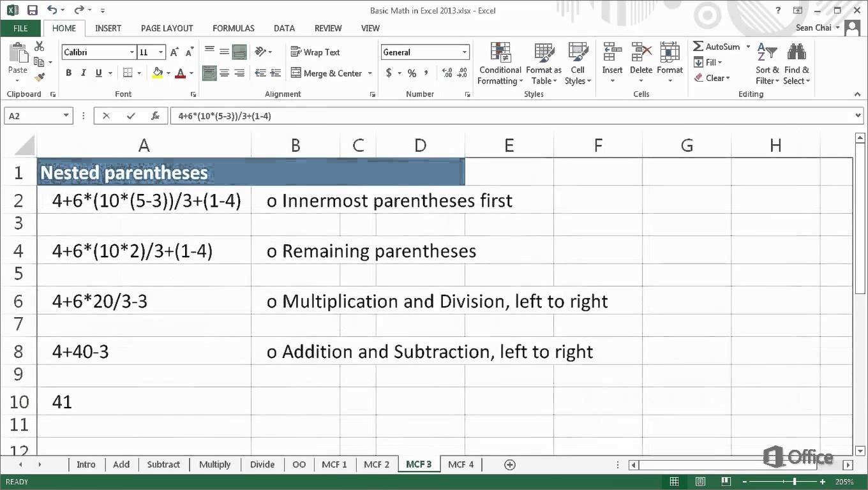Toggle italic formatting

tap(84, 73)
